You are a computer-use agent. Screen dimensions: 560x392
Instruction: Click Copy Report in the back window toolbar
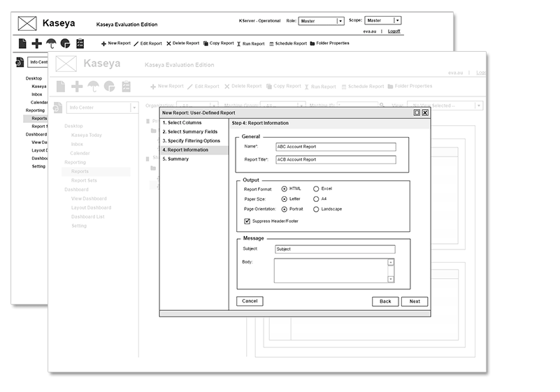coord(219,43)
